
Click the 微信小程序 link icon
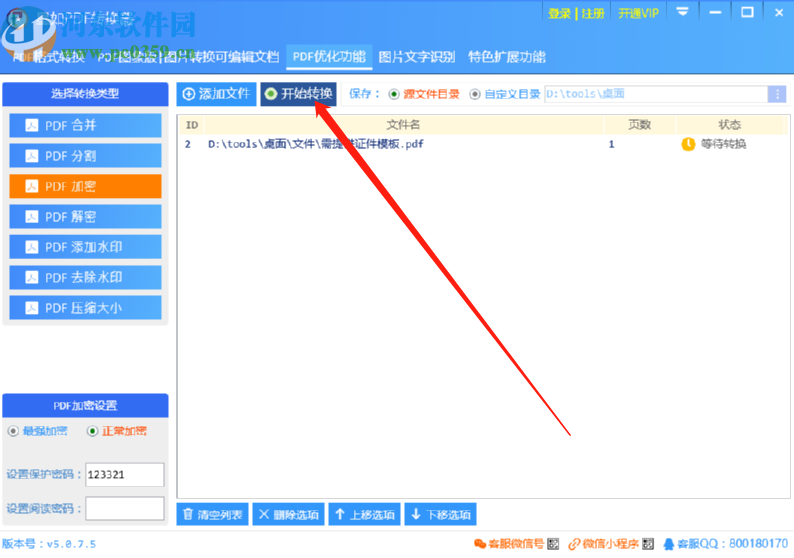tap(574, 544)
